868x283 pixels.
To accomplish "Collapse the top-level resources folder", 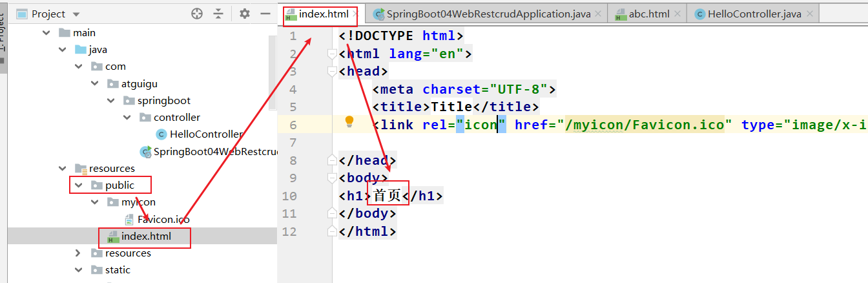I will click(x=62, y=169).
